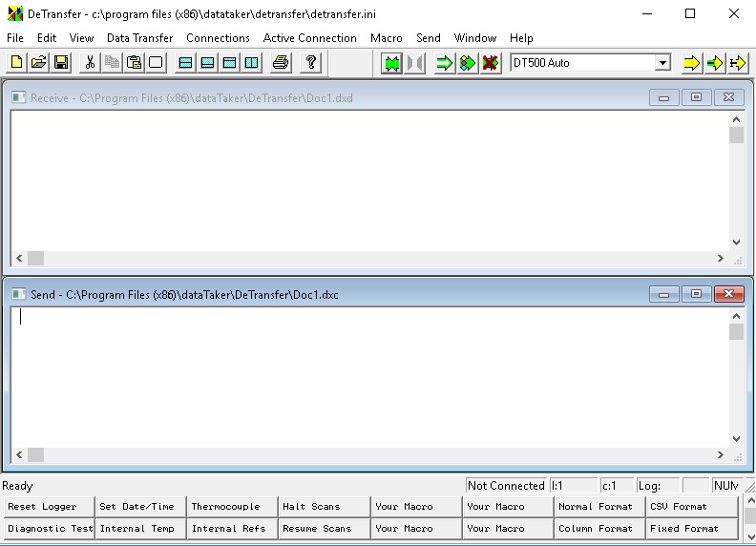Image resolution: width=756 pixels, height=546 pixels.
Task: Open the View menu
Action: [81, 38]
